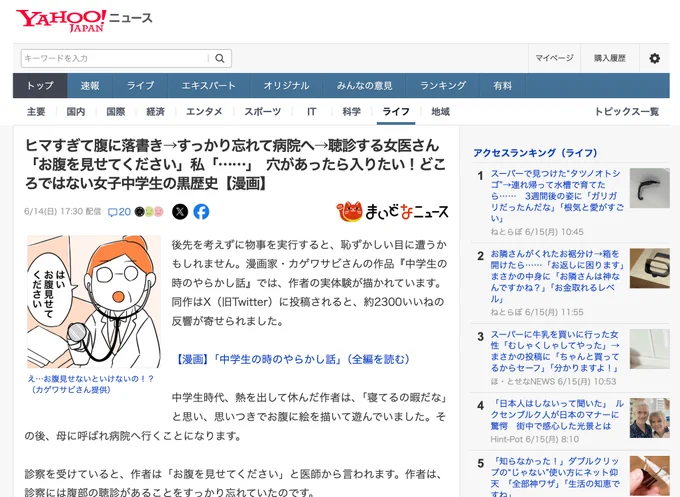Open the オリジナル tab
The width and height of the screenshot is (680, 497).
pos(286,85)
